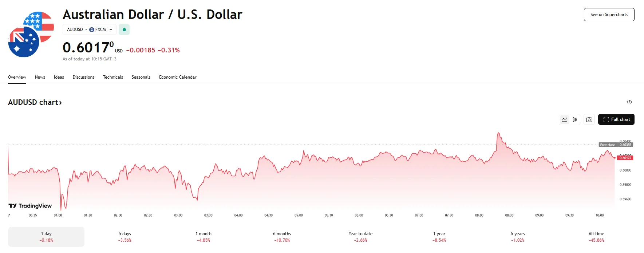Image resolution: width=644 pixels, height=253 pixels.
Task: Go to the Economic Calendar tab
Action: click(178, 77)
